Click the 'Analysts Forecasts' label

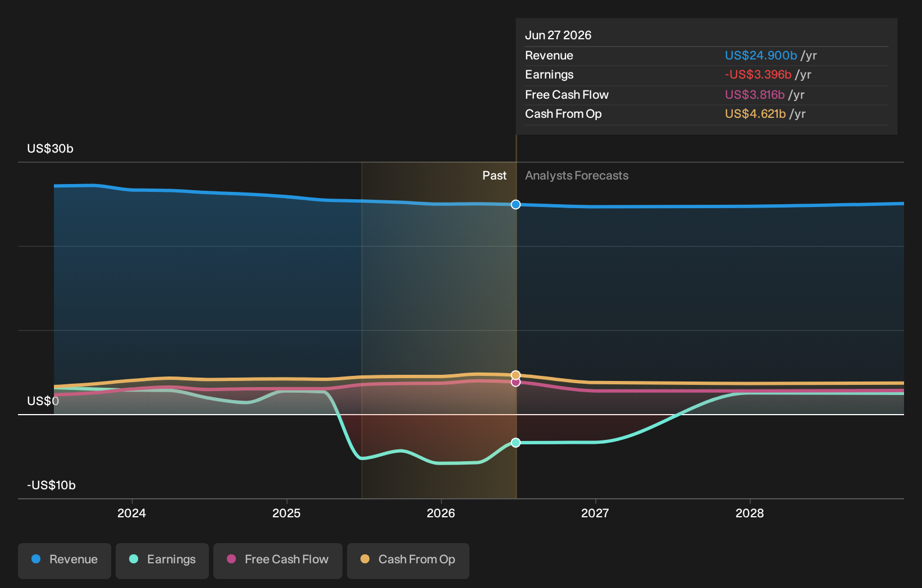[577, 176]
